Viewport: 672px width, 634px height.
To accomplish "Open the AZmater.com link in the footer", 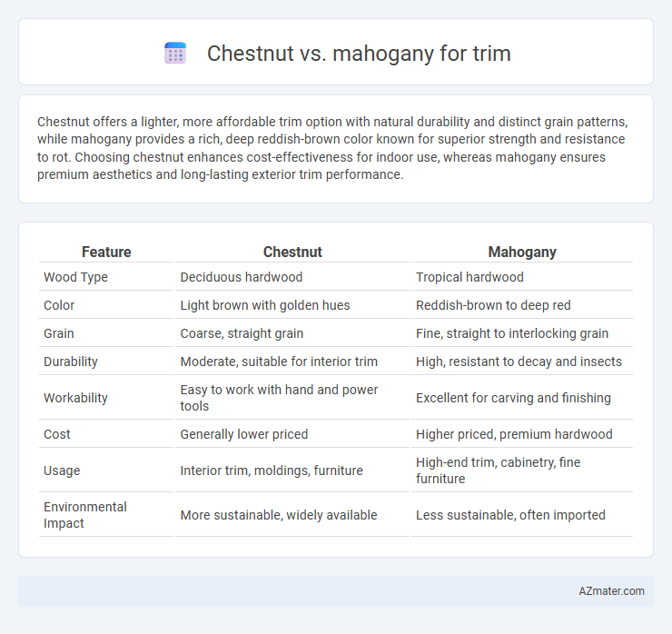I will (611, 591).
